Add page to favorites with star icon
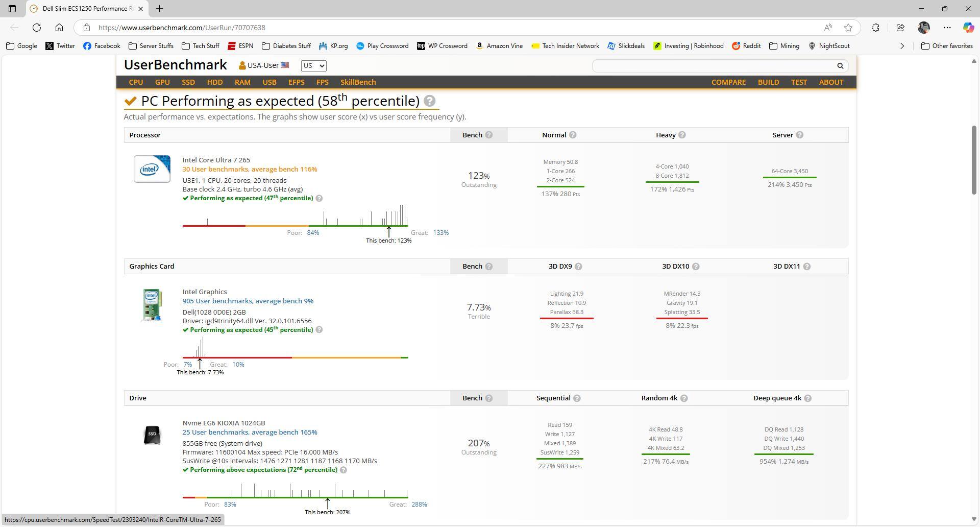Image resolution: width=980 pixels, height=527 pixels. (x=848, y=28)
